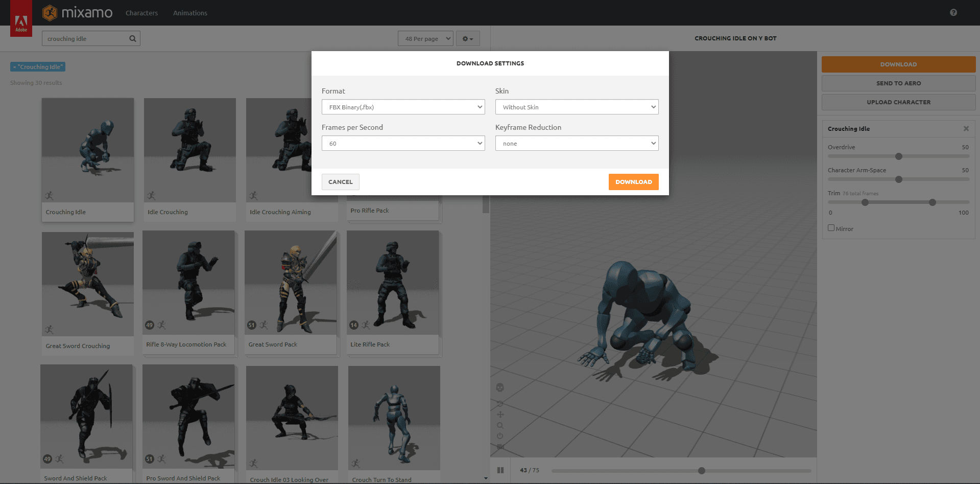Image resolution: width=980 pixels, height=484 pixels.
Task: Open the Frames per Second dropdown
Action: [x=403, y=143]
